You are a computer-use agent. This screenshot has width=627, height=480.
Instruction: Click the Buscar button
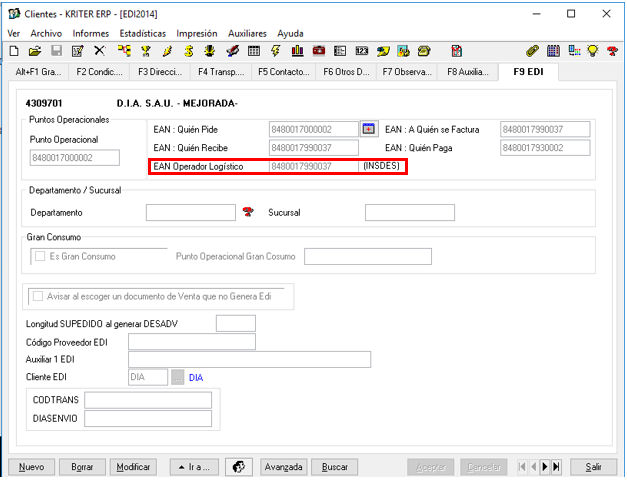(335, 467)
